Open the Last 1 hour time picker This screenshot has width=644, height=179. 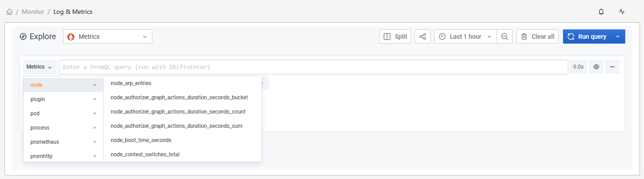coord(465,37)
